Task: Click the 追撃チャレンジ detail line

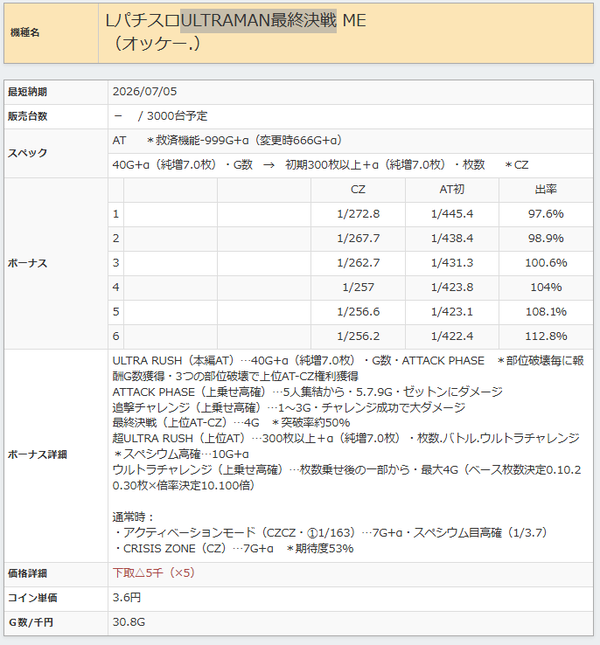Action: pyautogui.click(x=289, y=408)
